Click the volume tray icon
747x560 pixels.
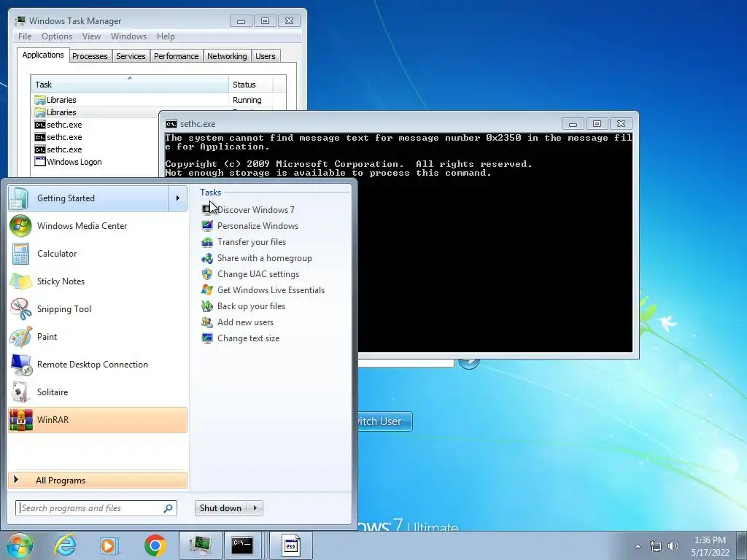(x=673, y=546)
